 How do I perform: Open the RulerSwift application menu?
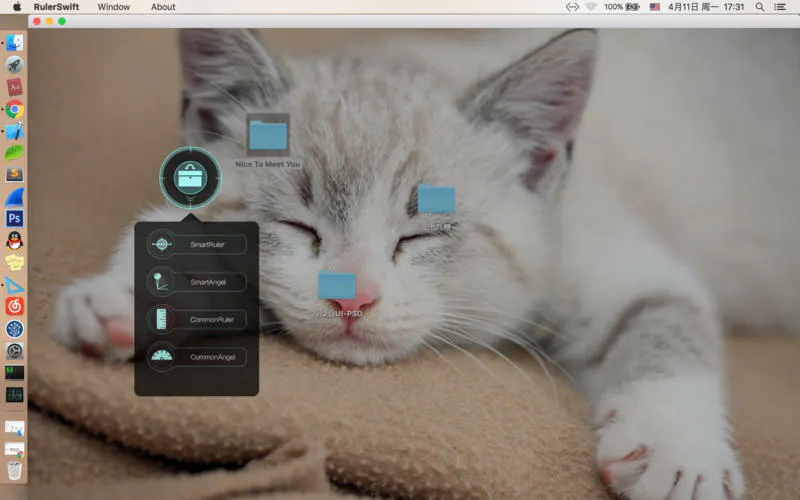tap(56, 7)
